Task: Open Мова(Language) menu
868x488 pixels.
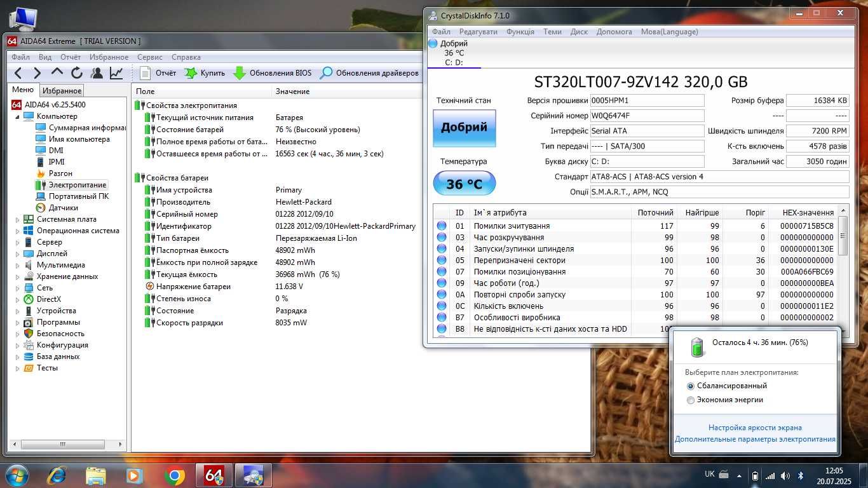Action: (x=669, y=32)
